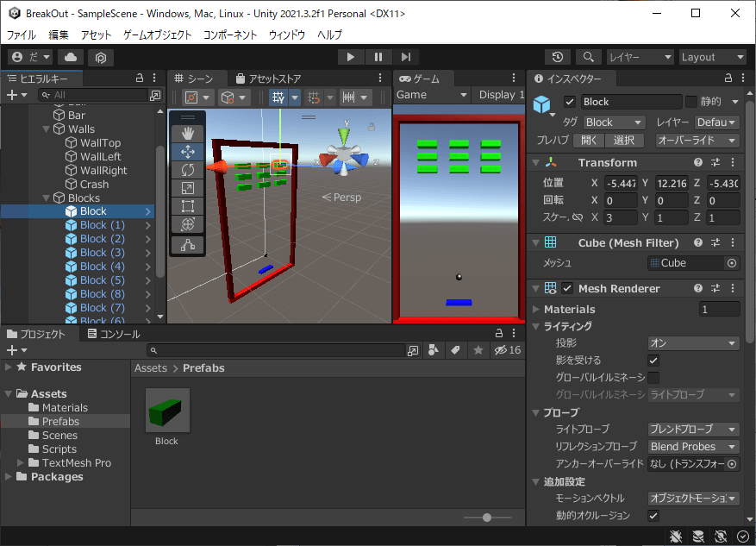Click the asset thumbnail size slider
This screenshot has height=546, width=756.
click(x=487, y=518)
